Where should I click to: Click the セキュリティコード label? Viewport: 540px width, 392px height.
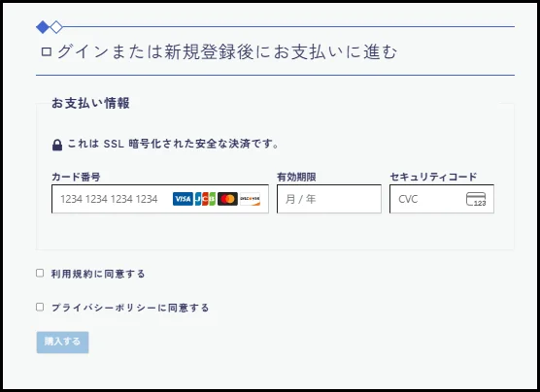[x=433, y=177]
